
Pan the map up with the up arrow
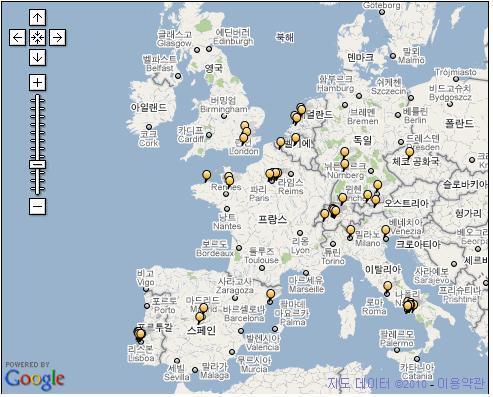point(37,17)
